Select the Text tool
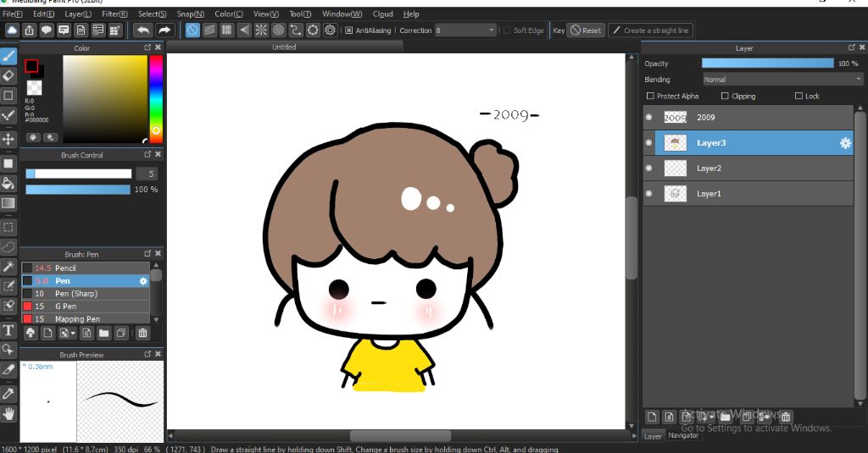 [8, 331]
